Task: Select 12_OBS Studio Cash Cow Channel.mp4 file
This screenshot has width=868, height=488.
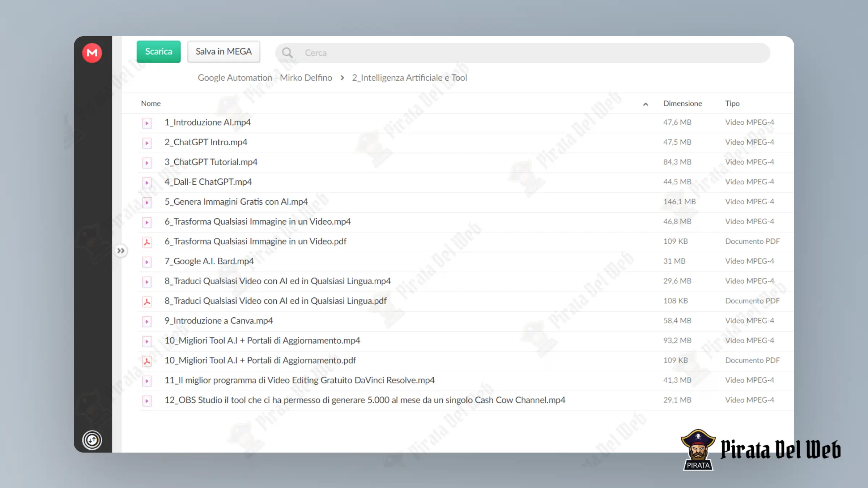Action: (x=365, y=400)
